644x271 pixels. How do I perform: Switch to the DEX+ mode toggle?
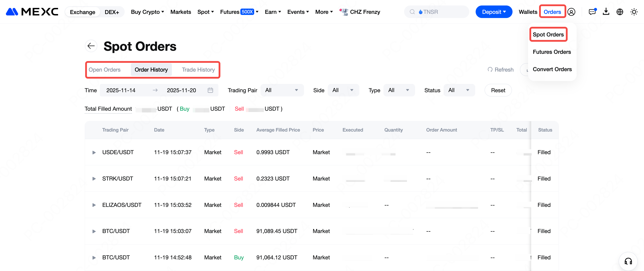pyautogui.click(x=112, y=12)
